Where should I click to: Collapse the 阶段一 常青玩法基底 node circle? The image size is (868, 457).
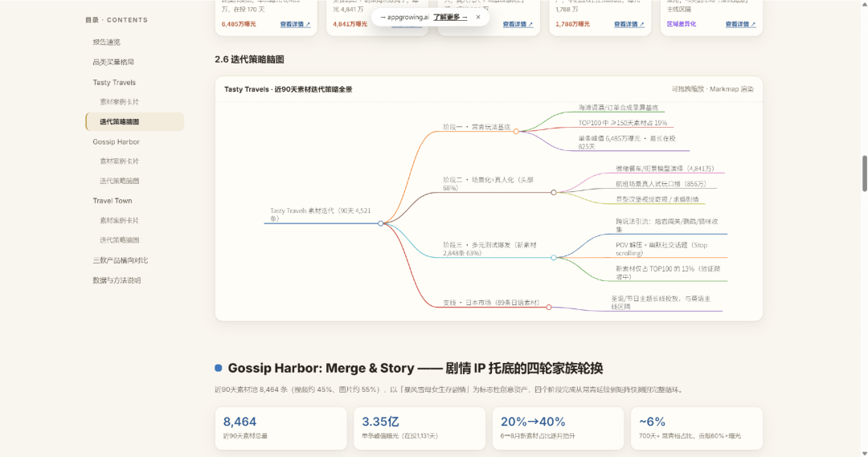(x=516, y=131)
